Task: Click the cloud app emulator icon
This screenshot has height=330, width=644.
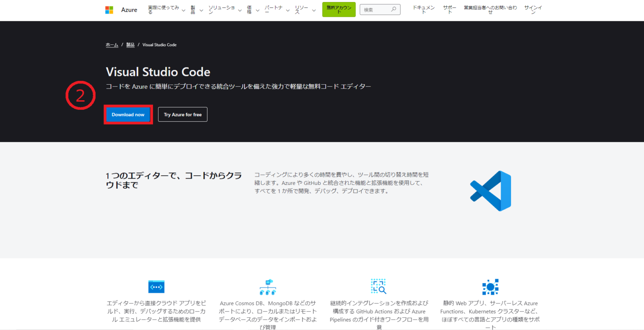Action: 156,286
